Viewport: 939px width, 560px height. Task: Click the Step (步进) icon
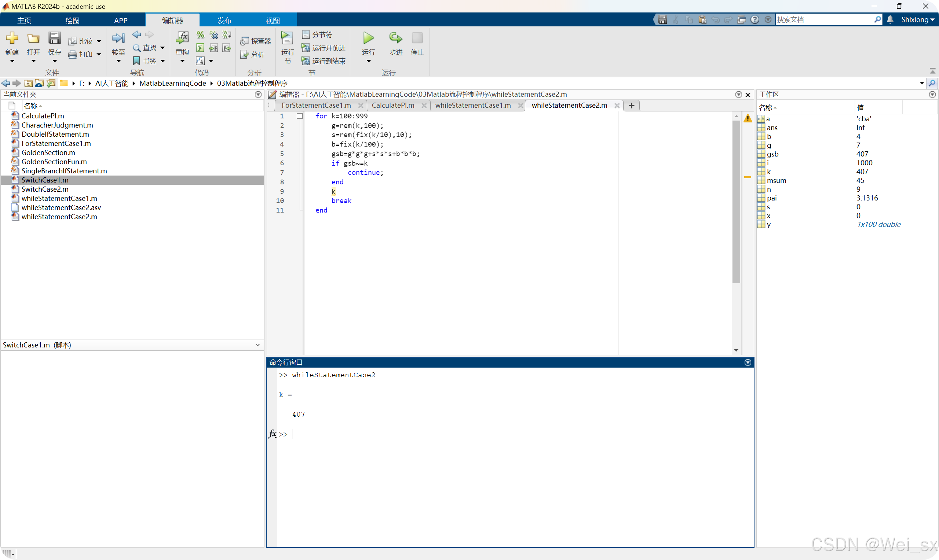click(x=395, y=38)
